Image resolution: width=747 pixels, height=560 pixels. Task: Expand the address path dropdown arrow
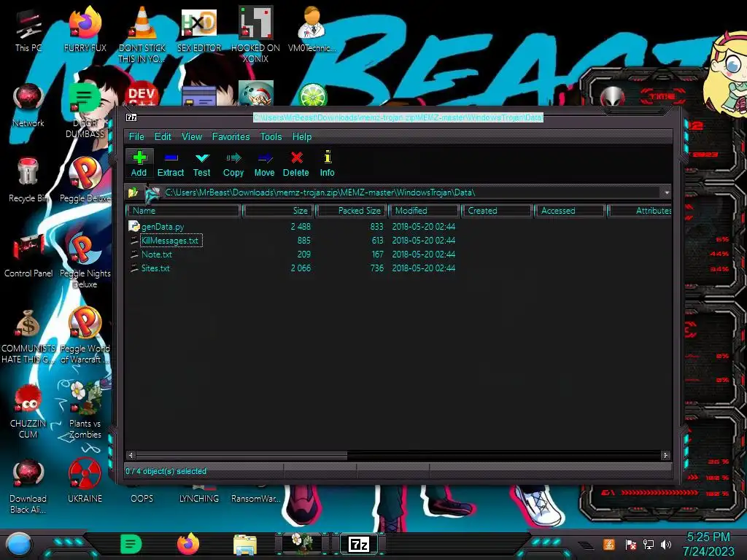(x=667, y=192)
